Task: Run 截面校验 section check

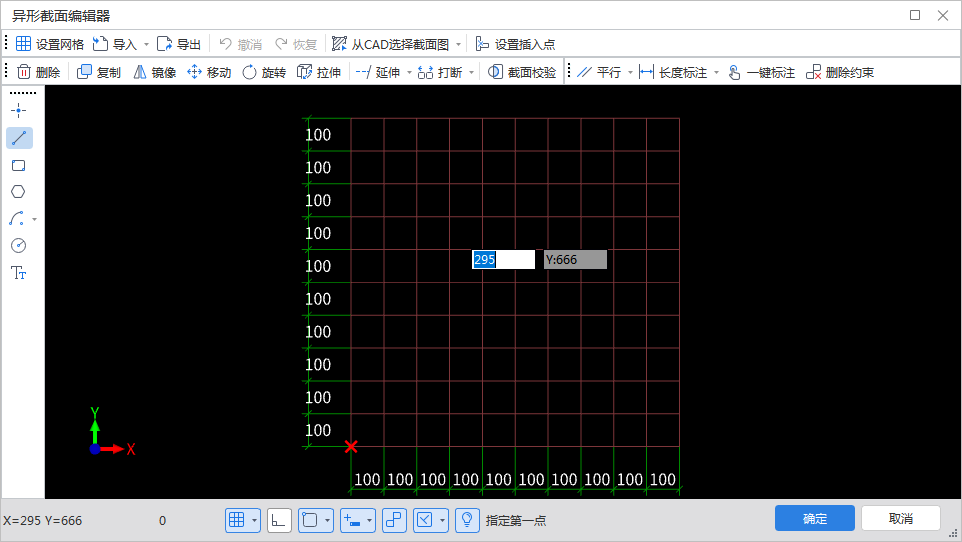Action: click(522, 72)
